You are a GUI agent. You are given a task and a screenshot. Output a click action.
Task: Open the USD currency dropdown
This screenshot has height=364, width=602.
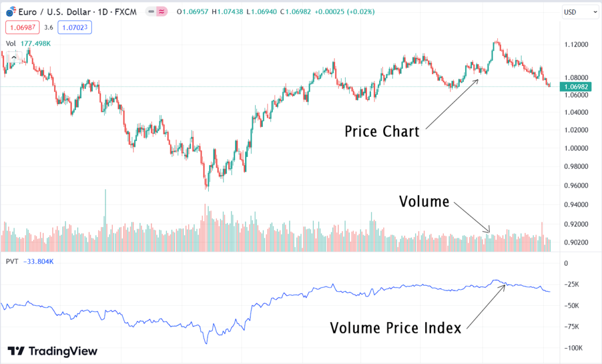pos(580,11)
